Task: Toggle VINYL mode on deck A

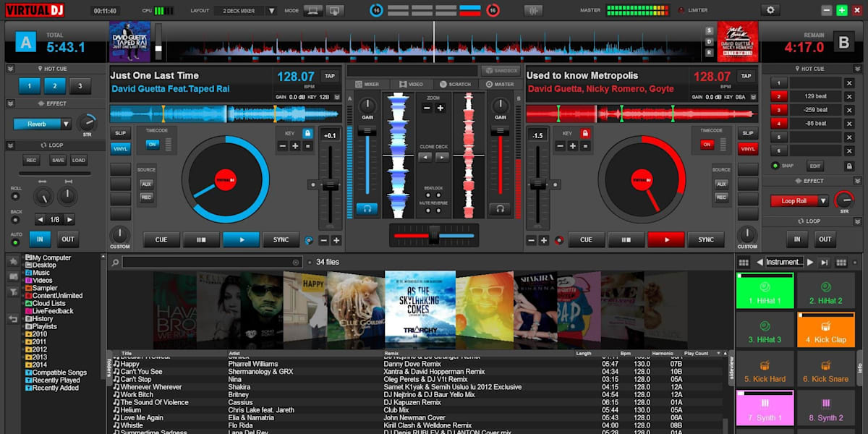Action: click(120, 149)
